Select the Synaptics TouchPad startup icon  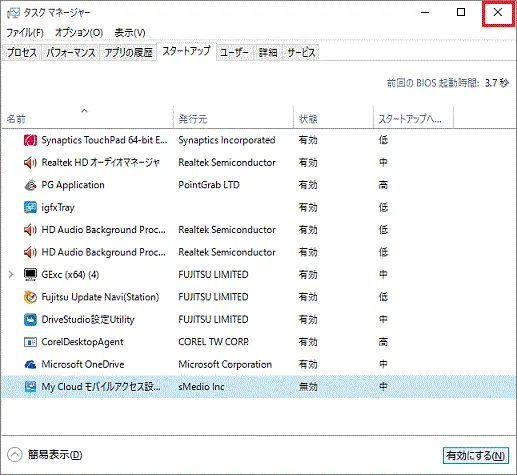pos(30,140)
